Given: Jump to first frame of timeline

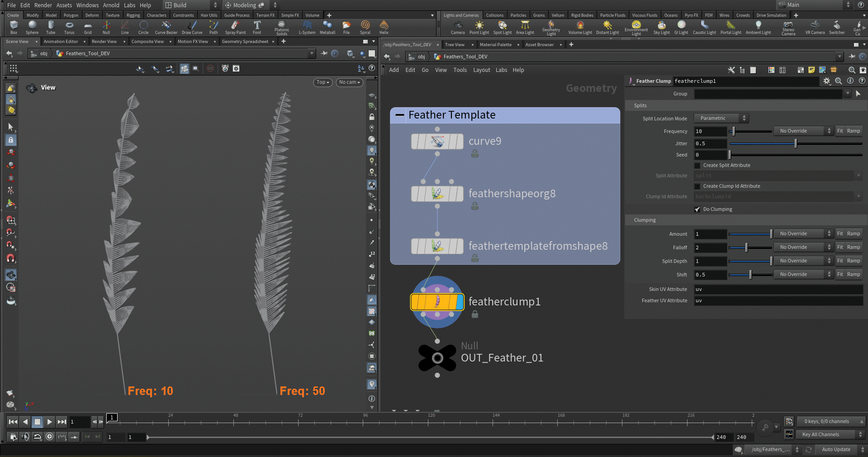Looking at the screenshot, I should point(13,422).
